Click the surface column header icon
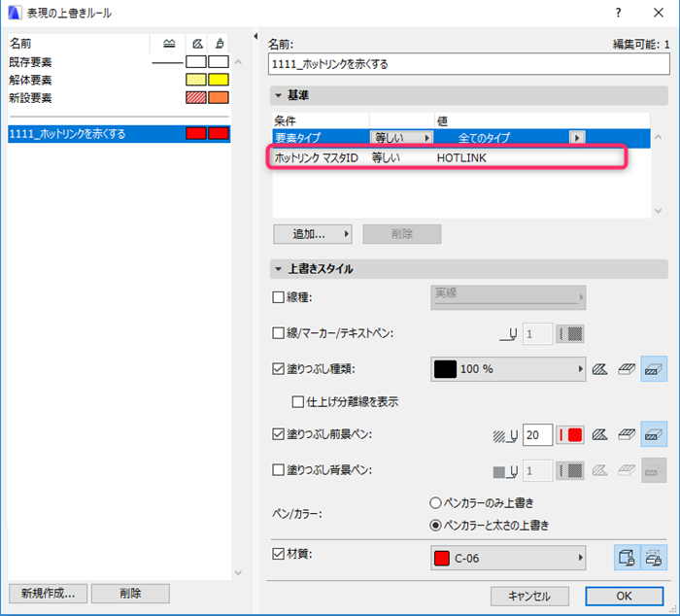This screenshot has width=680, height=616. pos(220,44)
